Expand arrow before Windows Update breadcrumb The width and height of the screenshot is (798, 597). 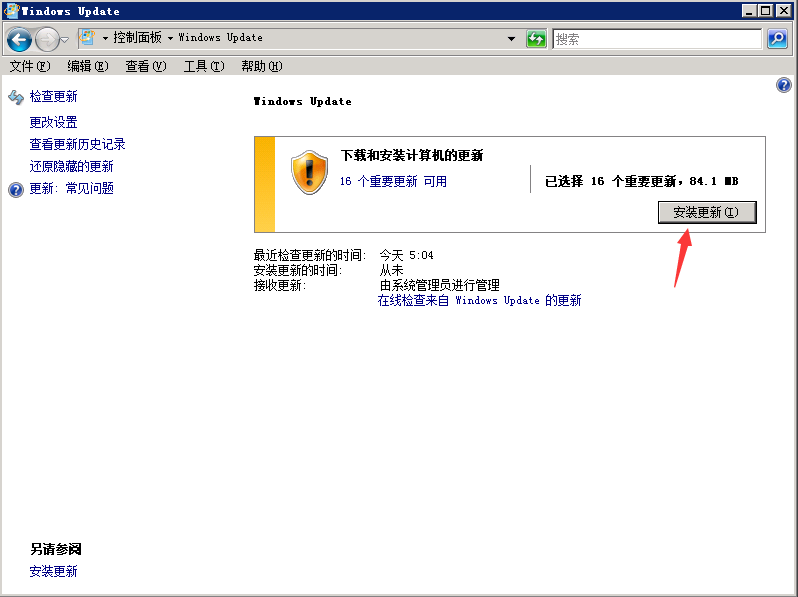click(170, 38)
